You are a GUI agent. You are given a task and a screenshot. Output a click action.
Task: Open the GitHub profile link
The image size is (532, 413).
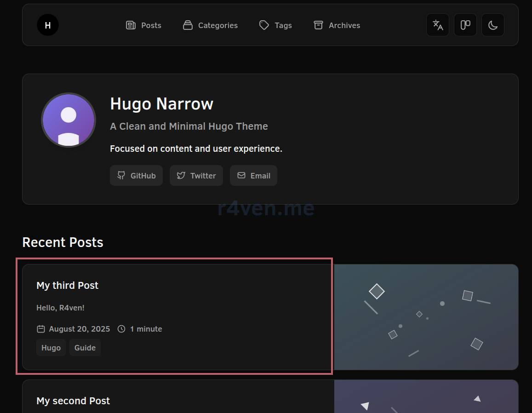pos(136,176)
